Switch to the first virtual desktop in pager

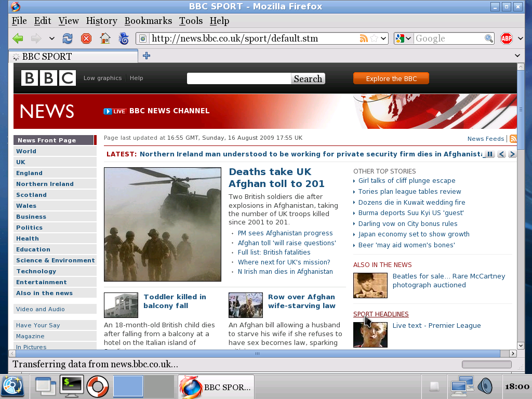[x=128, y=386]
